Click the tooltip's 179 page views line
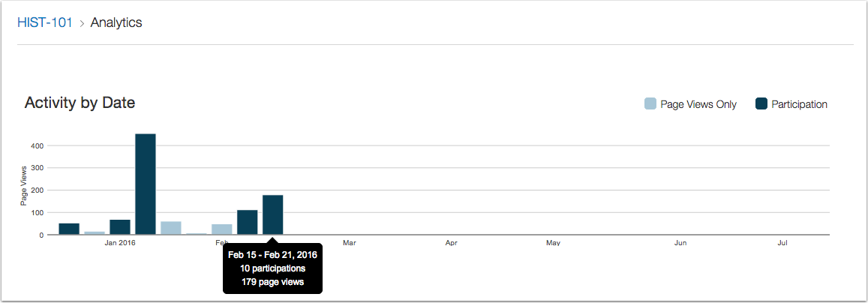Viewport: 868px width, 303px height. click(x=273, y=282)
